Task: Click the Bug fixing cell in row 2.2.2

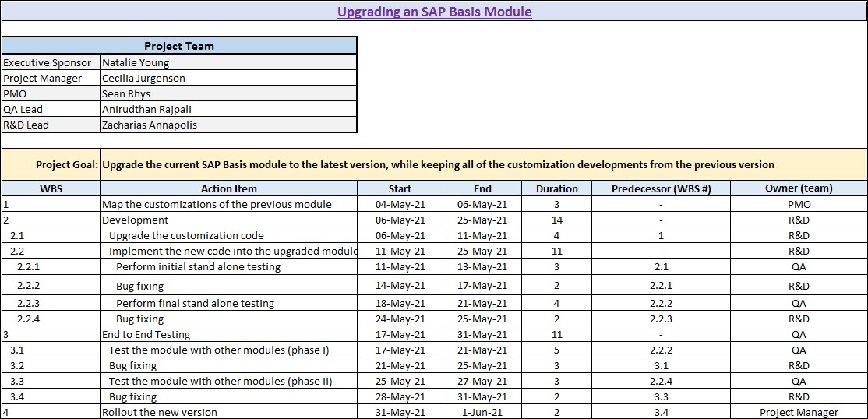Action: point(228,286)
